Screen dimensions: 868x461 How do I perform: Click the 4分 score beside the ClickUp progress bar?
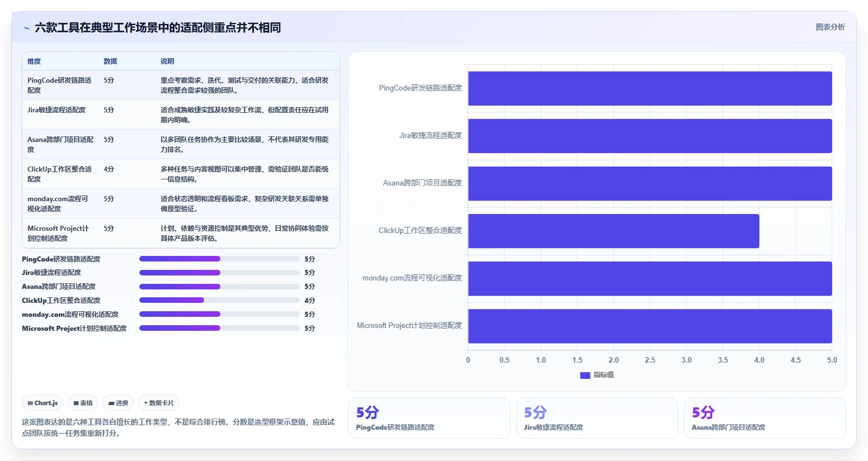(310, 300)
